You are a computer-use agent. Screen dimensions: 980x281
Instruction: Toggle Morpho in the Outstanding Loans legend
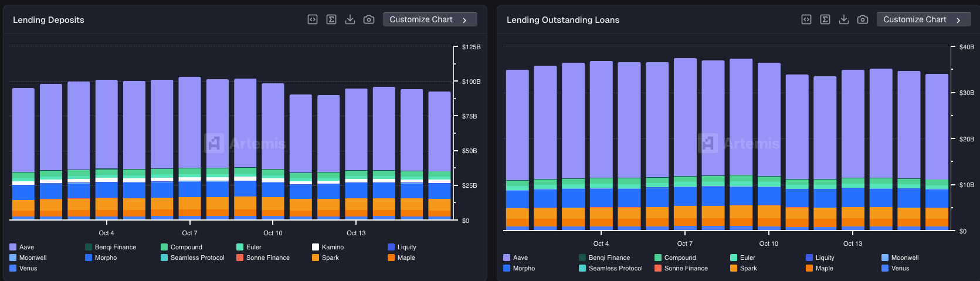point(519,268)
